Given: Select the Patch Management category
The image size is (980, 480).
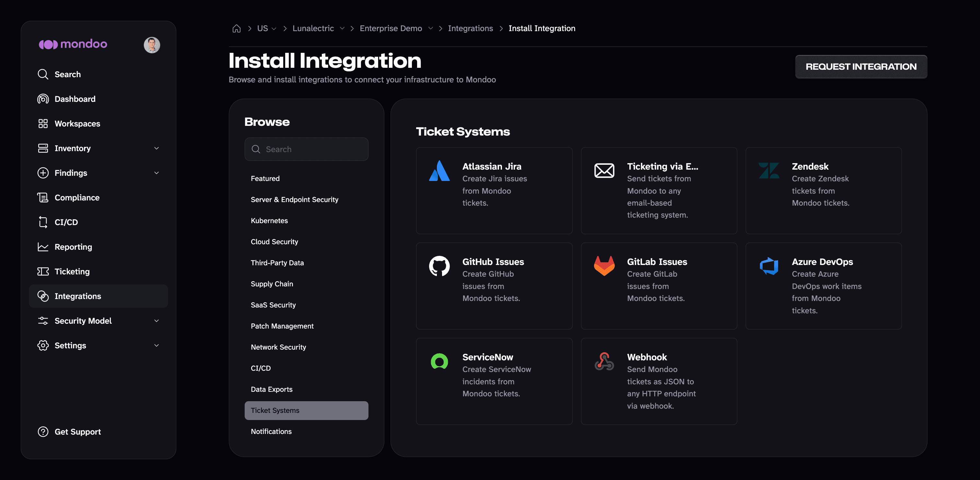Looking at the screenshot, I should [306, 326].
